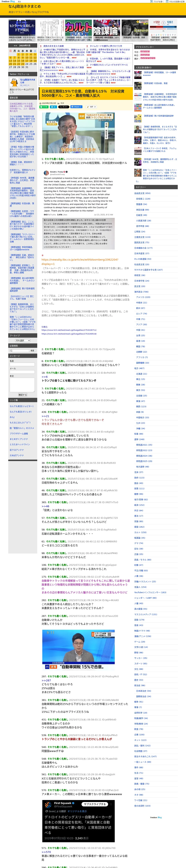Image resolution: width=186 pixels, height=868 pixels.
Task: Click the X 'ポスト' share button
Action: (x=64, y=107)
